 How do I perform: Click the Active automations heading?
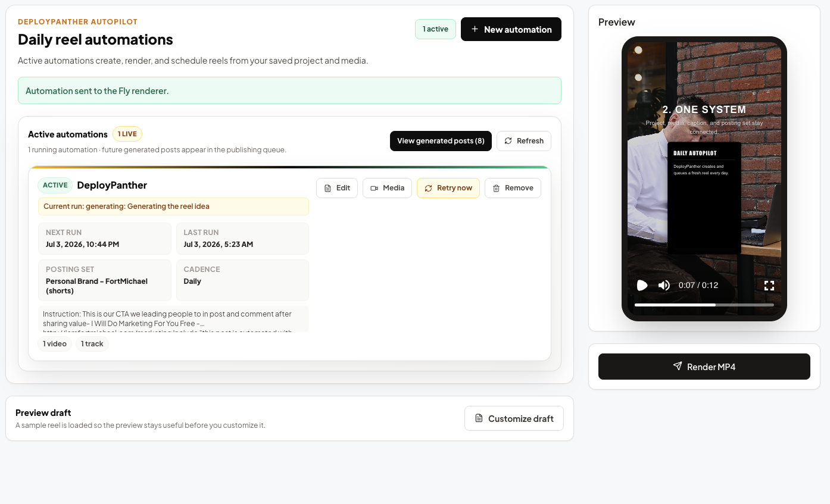pos(68,134)
